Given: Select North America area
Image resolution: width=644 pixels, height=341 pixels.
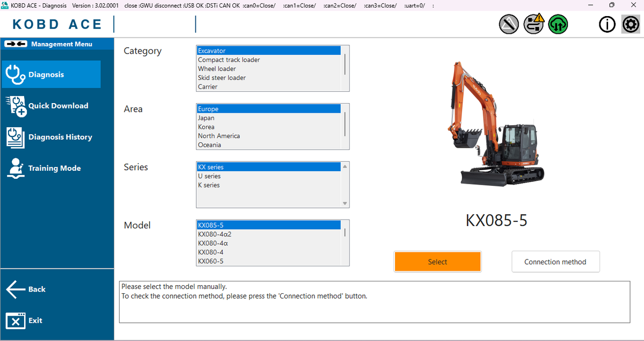Looking at the screenshot, I should [269, 136].
